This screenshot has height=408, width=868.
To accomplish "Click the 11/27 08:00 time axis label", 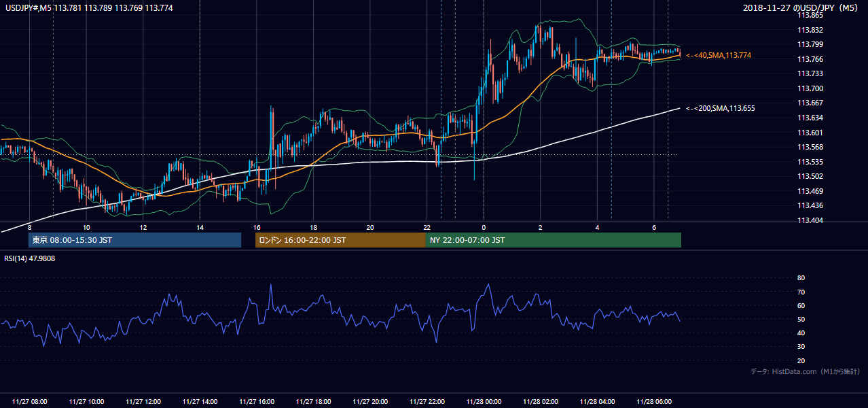I will coord(29,402).
